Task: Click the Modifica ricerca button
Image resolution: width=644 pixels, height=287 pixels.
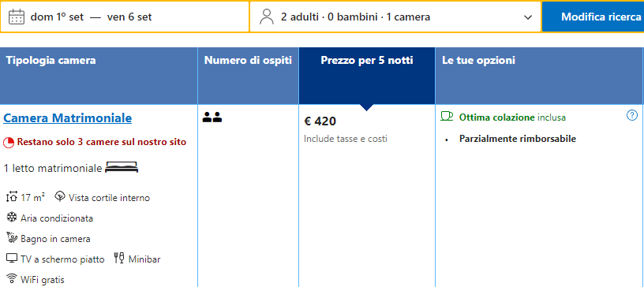Action: tap(601, 17)
